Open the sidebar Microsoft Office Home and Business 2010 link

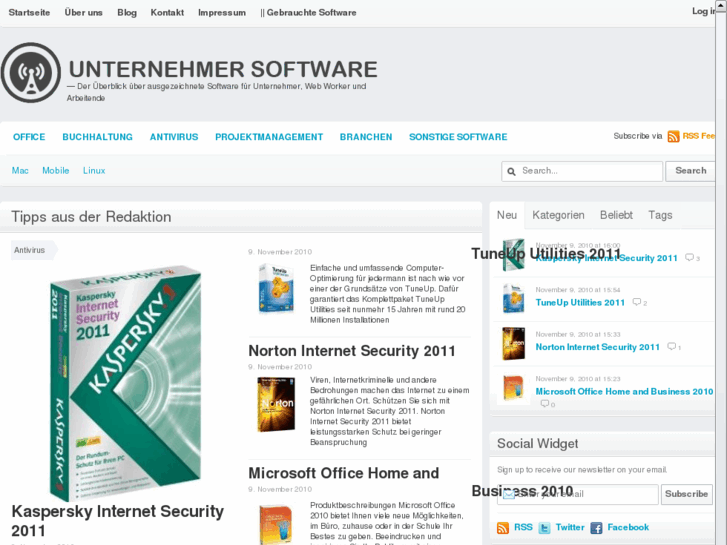[624, 391]
